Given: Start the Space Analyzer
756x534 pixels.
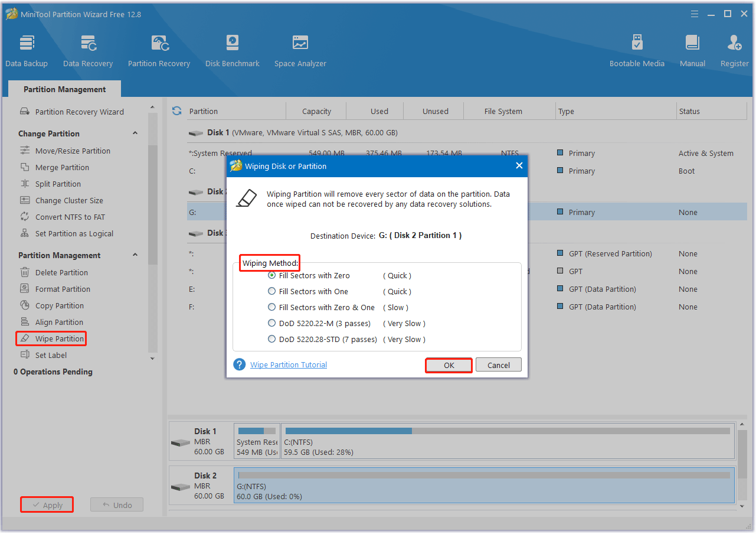Looking at the screenshot, I should [x=300, y=49].
